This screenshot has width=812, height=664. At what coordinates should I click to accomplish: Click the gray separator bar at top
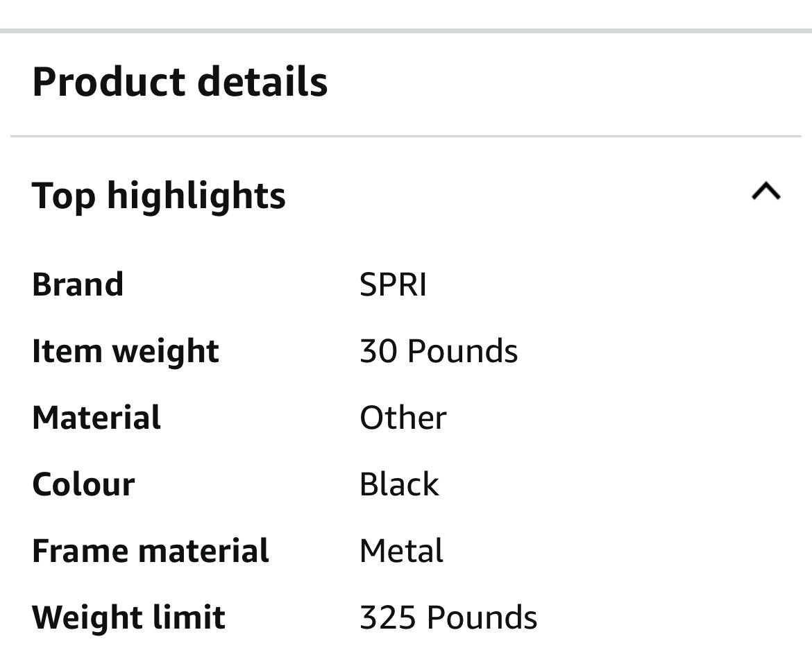pos(406,31)
